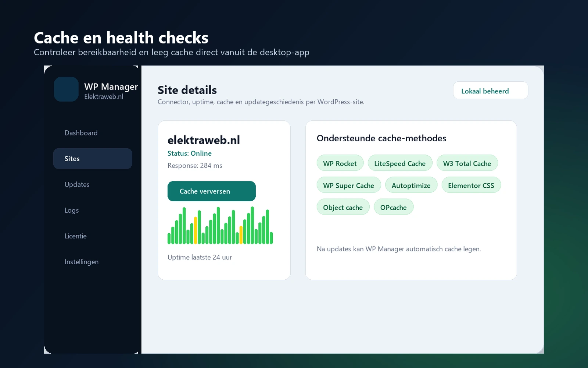Click the Ondersteunde cache-methodes heading
The image size is (588, 368).
[x=381, y=138]
